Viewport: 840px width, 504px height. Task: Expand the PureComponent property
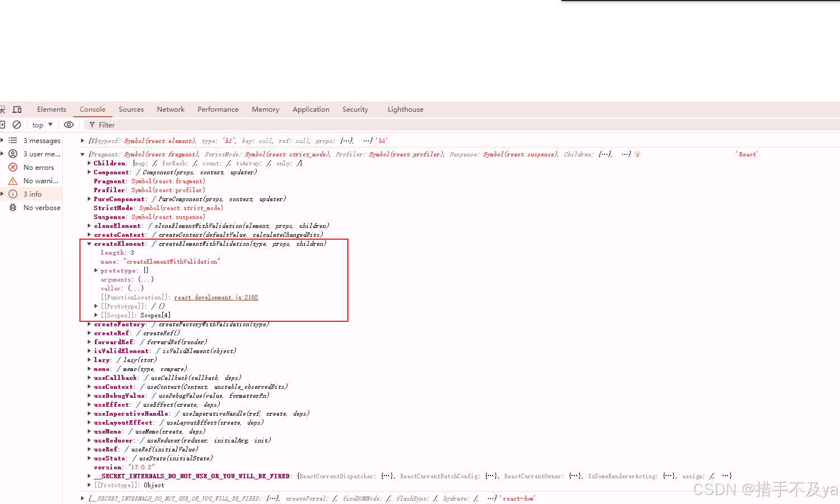point(89,199)
